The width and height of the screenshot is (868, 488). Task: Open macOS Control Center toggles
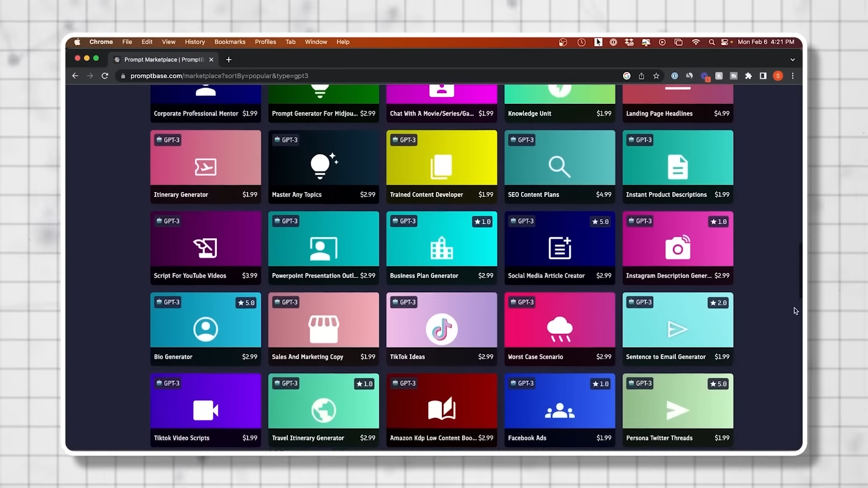[725, 42]
